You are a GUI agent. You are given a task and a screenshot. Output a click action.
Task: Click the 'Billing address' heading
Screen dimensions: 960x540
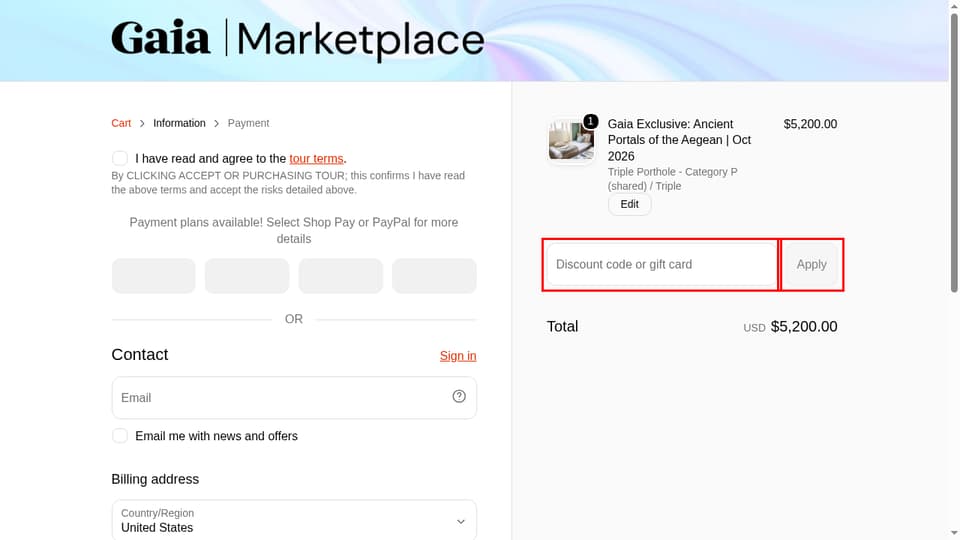pos(155,479)
